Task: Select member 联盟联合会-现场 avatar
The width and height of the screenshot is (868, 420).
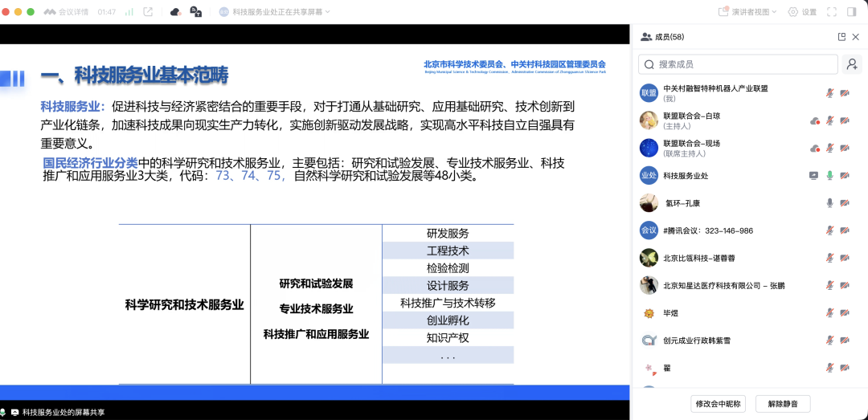Action: point(649,148)
